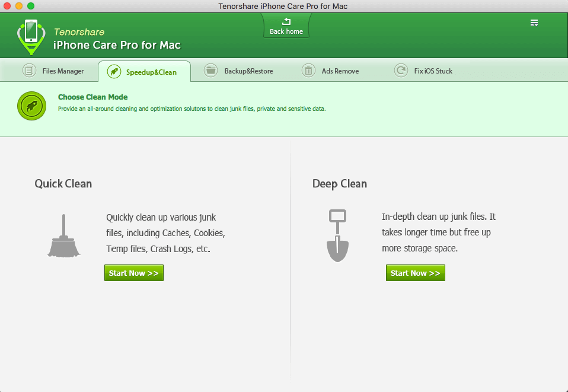Click the Ads Remove trash icon
This screenshot has height=392, width=568.
tap(308, 71)
